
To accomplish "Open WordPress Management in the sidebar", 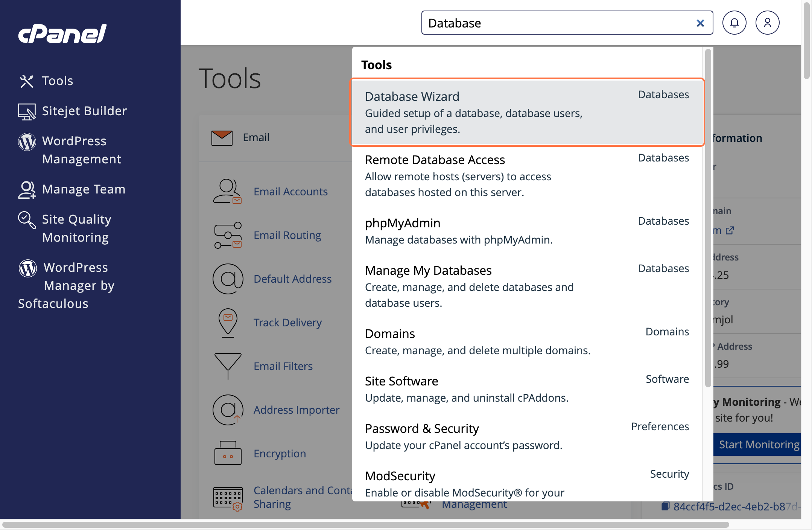I will pos(82,150).
